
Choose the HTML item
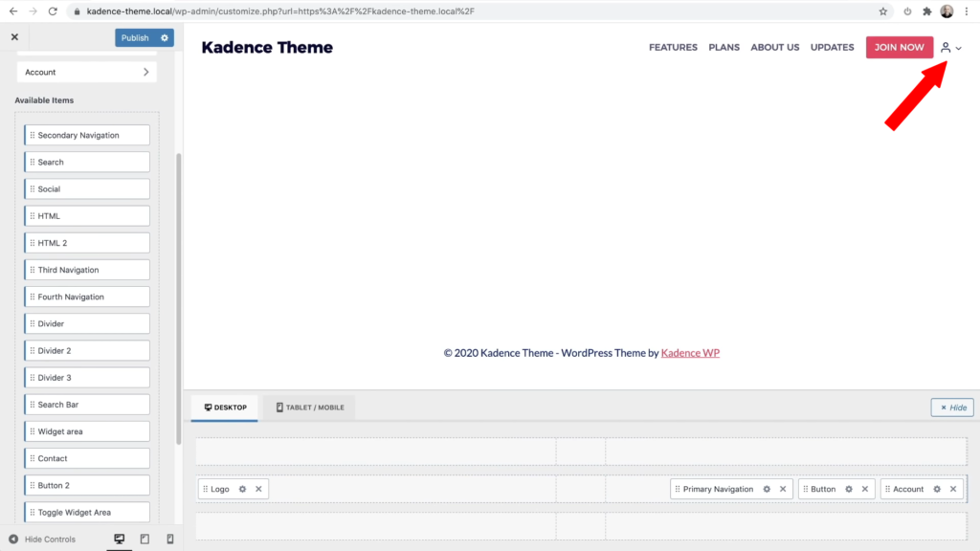click(87, 215)
